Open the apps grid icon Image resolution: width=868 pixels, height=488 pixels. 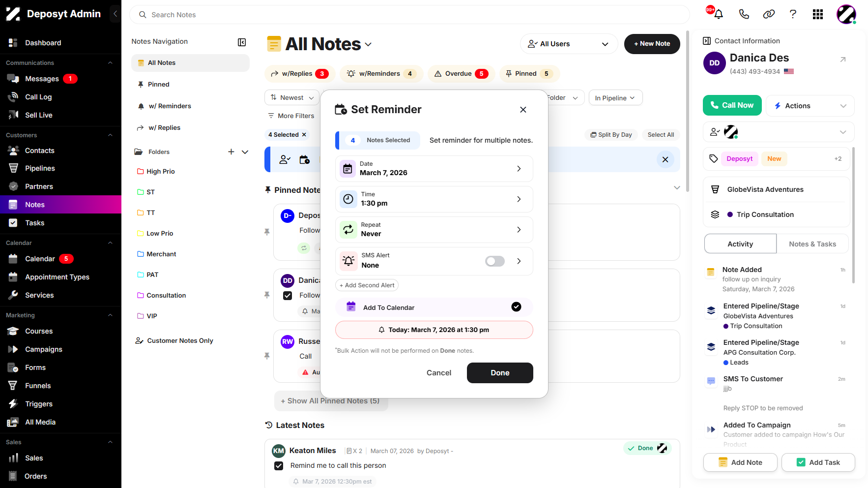point(818,14)
